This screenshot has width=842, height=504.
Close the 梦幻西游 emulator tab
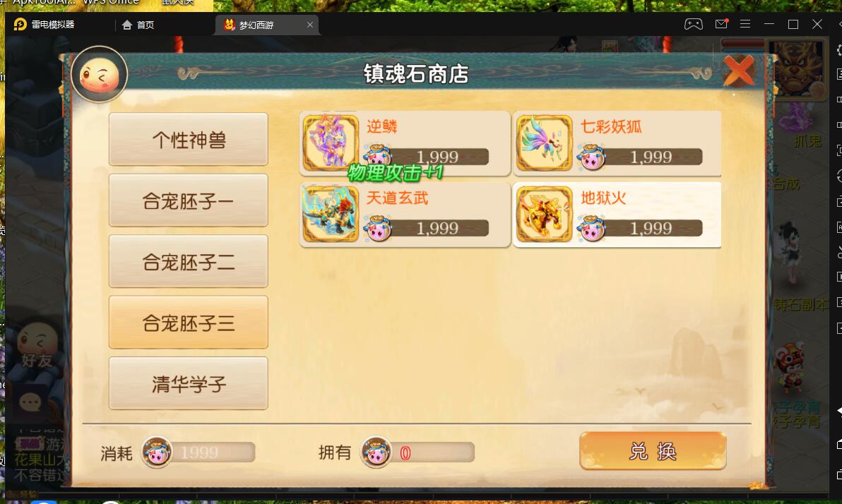(310, 25)
